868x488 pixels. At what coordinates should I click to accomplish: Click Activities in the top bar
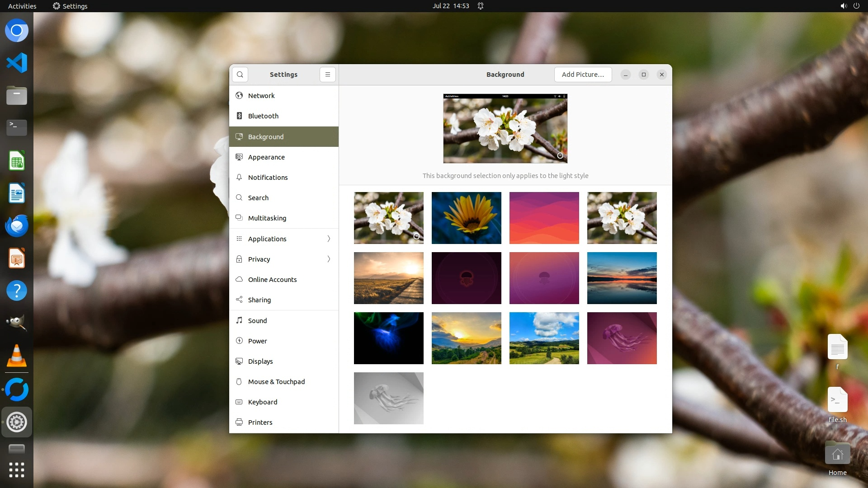(x=22, y=6)
